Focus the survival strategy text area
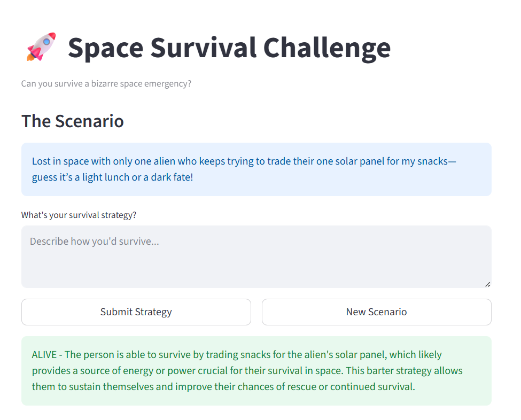This screenshot has width=521, height=420. click(x=256, y=257)
